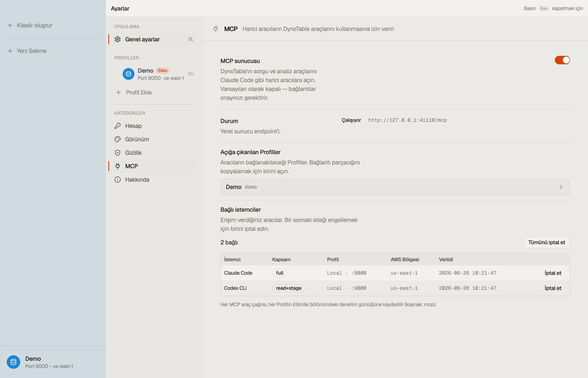
Task: Click the 2 bağlı count label
Action: tap(229, 243)
